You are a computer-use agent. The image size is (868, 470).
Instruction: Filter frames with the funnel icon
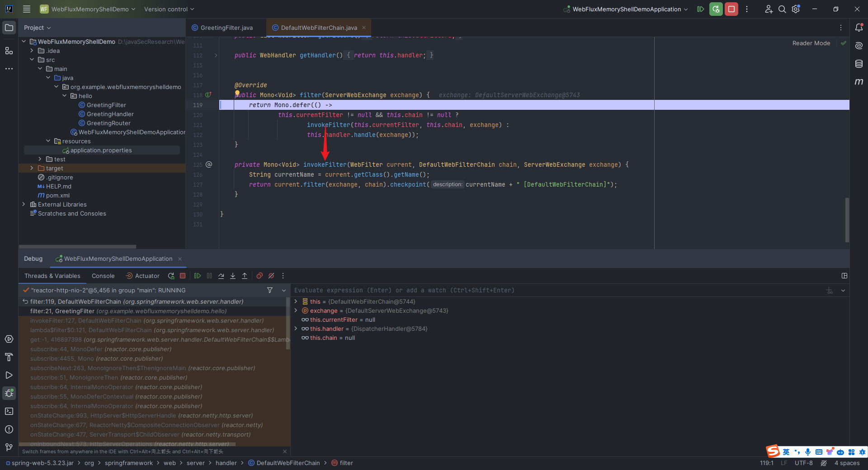coord(270,290)
